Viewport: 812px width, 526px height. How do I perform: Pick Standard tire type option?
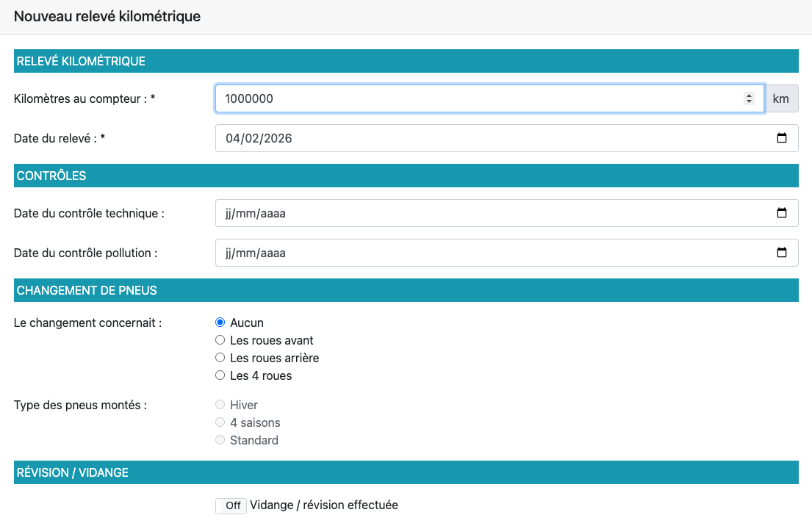220,440
